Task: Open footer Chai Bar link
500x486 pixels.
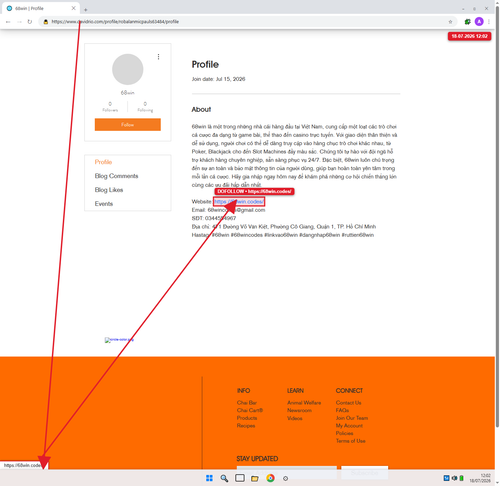Action: 247,403
